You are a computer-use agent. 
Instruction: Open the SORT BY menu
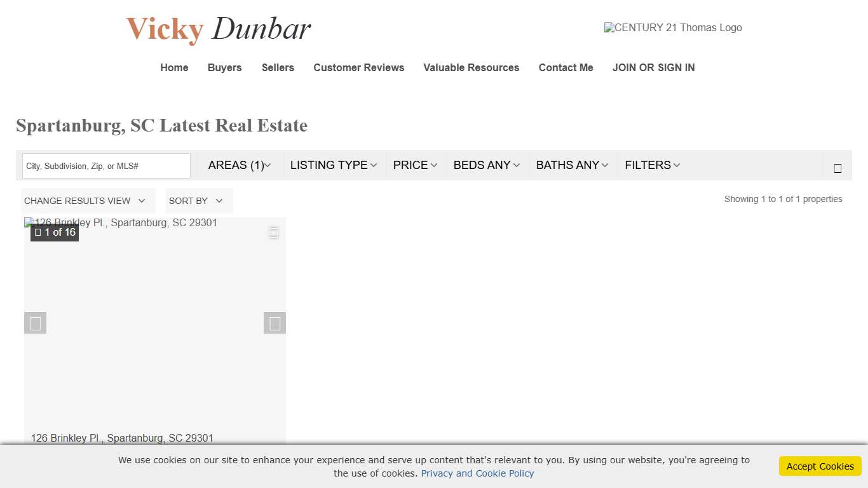[196, 201]
